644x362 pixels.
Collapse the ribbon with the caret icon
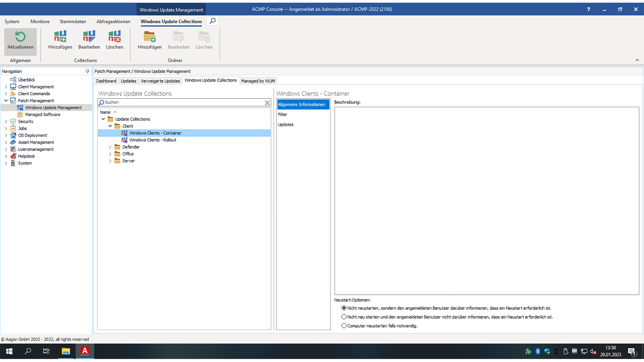pos(637,60)
